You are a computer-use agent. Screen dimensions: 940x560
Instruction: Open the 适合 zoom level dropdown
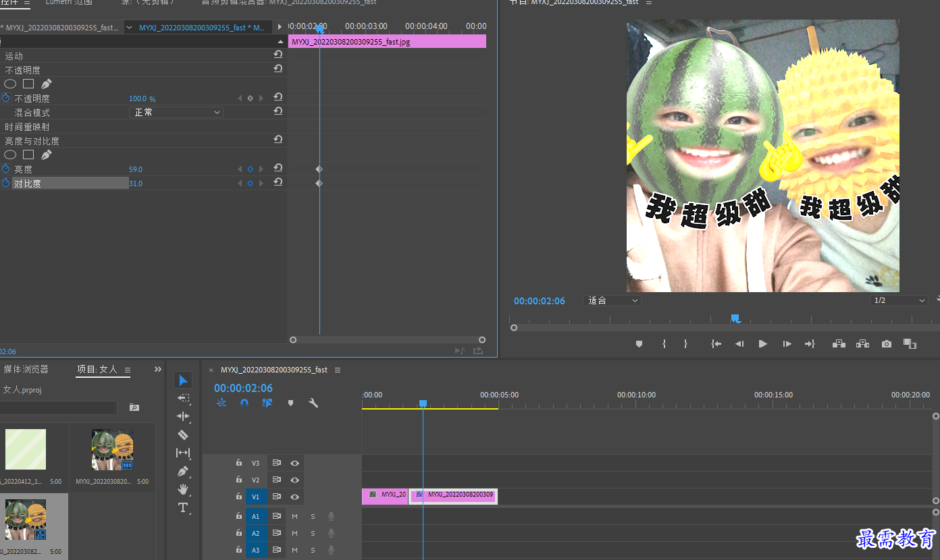click(x=612, y=301)
